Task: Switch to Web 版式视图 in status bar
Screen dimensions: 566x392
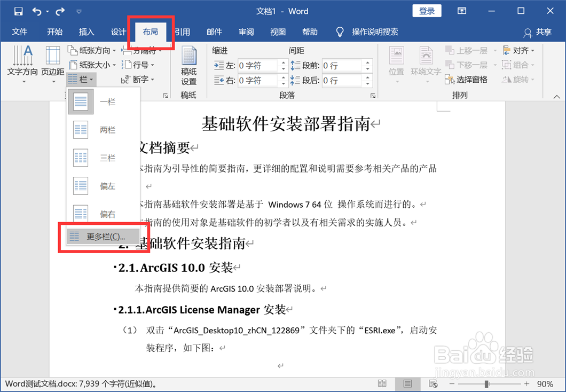Action: tap(433, 383)
